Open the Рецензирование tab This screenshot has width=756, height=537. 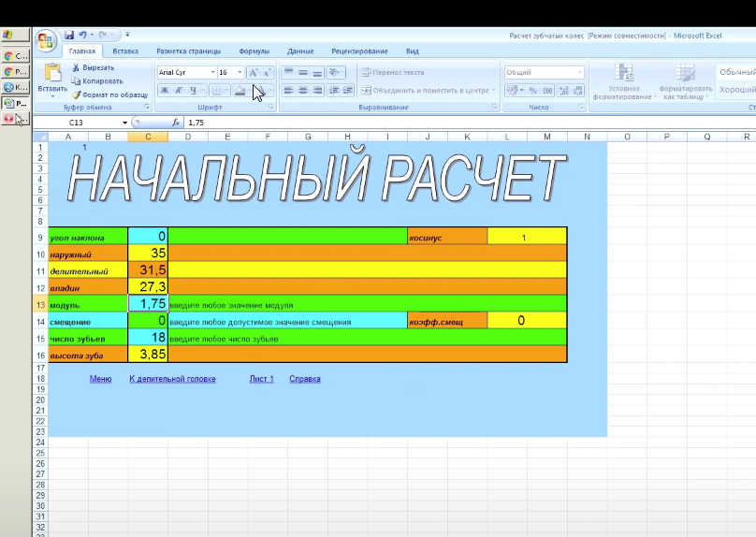(359, 51)
